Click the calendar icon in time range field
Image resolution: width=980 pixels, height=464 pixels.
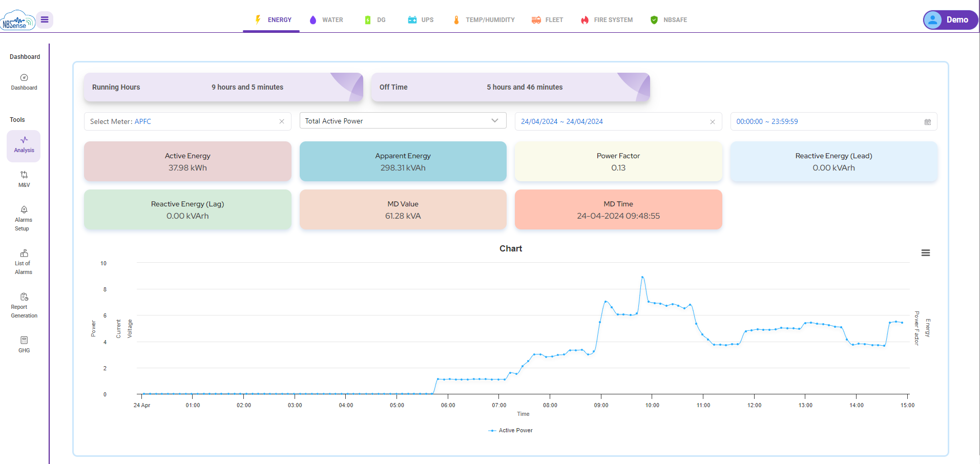928,122
